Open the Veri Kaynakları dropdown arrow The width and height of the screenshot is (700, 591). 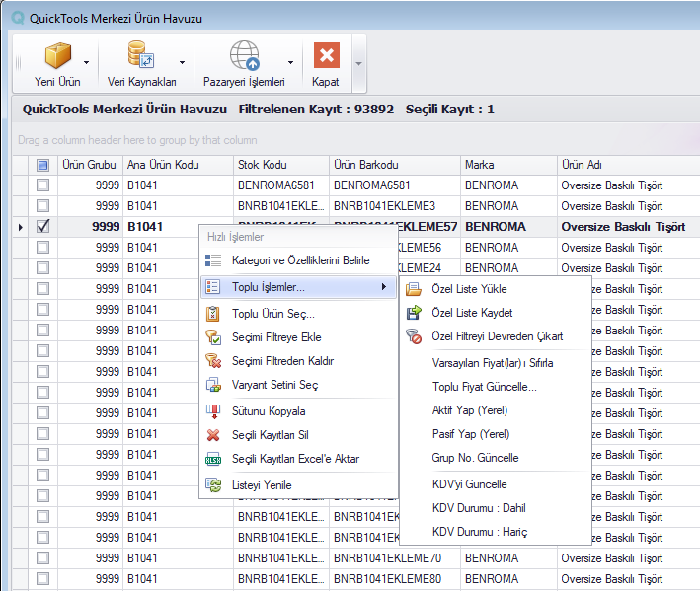(x=182, y=63)
